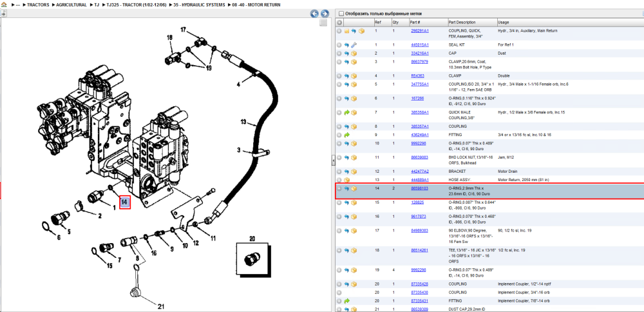
Task: Open part number link 86637979
Action: pyautogui.click(x=419, y=62)
